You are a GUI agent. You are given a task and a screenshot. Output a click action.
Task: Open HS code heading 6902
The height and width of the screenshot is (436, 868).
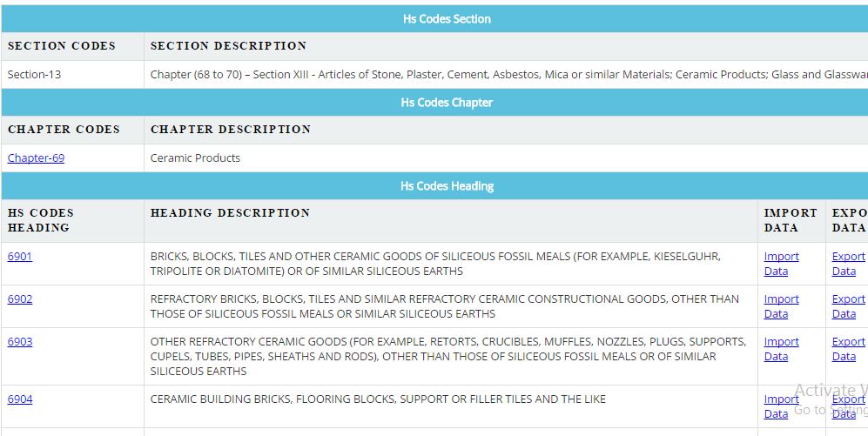(20, 299)
